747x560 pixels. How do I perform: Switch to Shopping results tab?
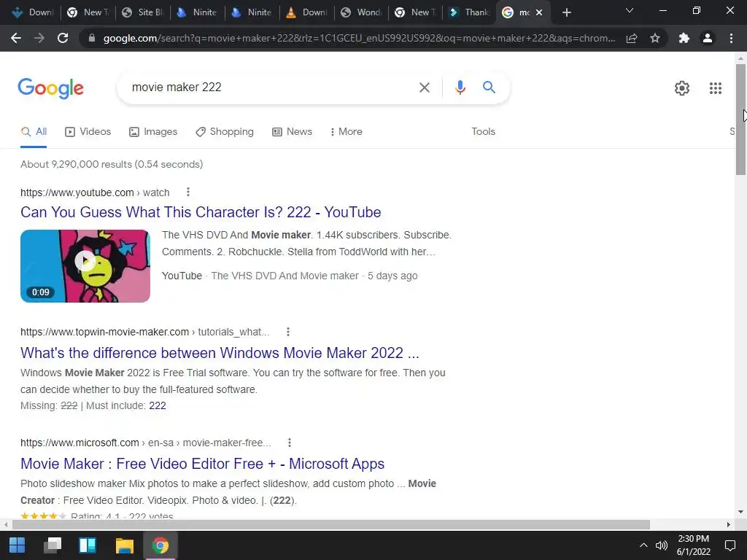point(225,131)
